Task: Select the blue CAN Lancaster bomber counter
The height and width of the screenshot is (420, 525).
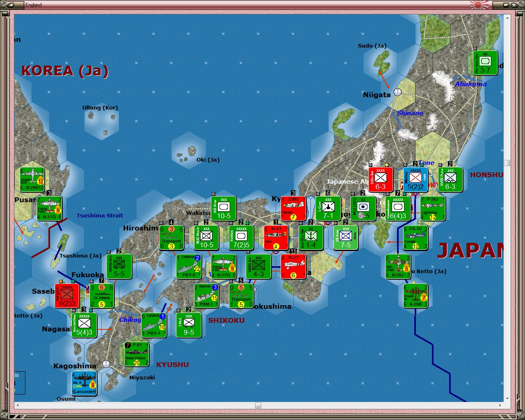Action: pos(84,383)
